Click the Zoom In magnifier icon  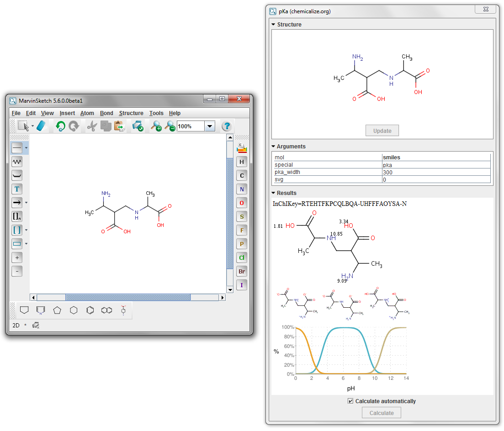click(156, 126)
